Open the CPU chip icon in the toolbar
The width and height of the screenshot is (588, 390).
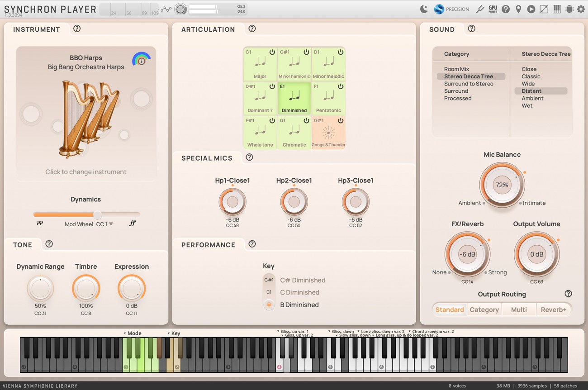[569, 9]
